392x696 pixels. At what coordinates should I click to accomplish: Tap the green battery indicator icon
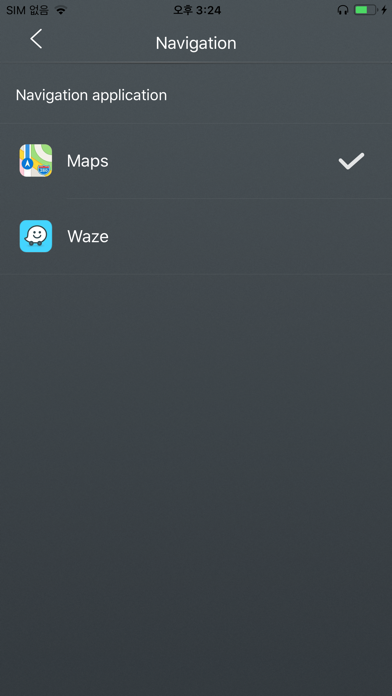pyautogui.click(x=366, y=10)
